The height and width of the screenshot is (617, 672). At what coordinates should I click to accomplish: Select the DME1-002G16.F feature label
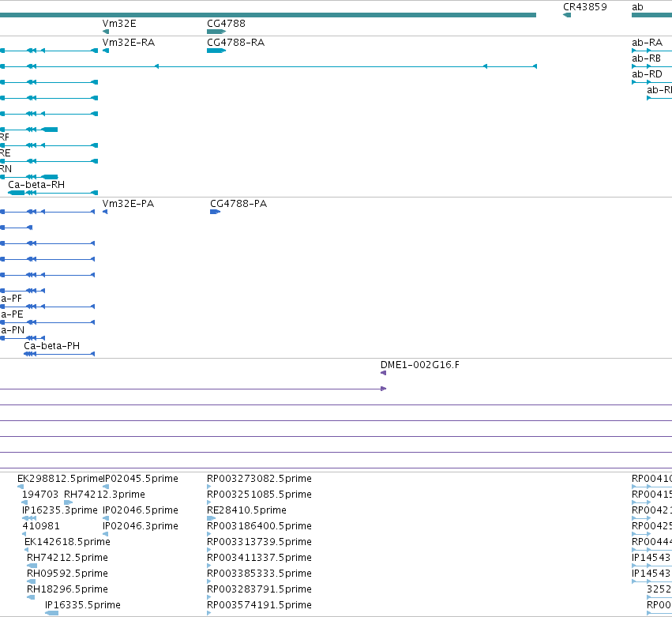click(419, 365)
